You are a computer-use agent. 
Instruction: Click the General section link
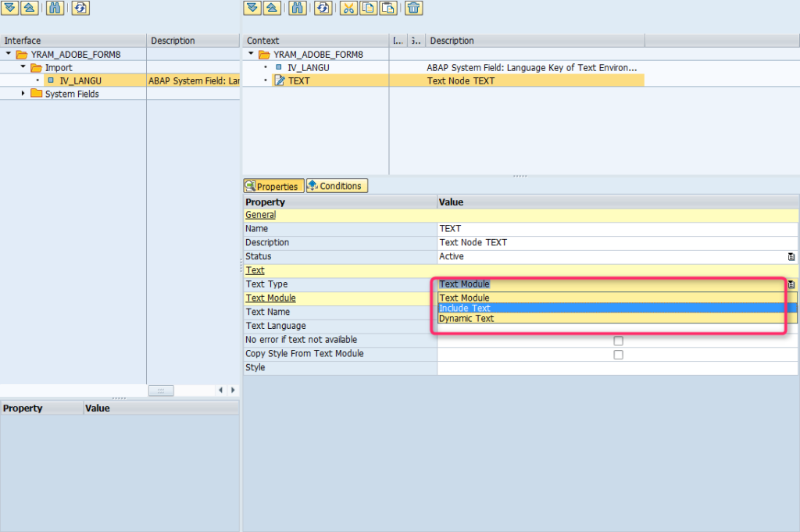click(x=260, y=215)
